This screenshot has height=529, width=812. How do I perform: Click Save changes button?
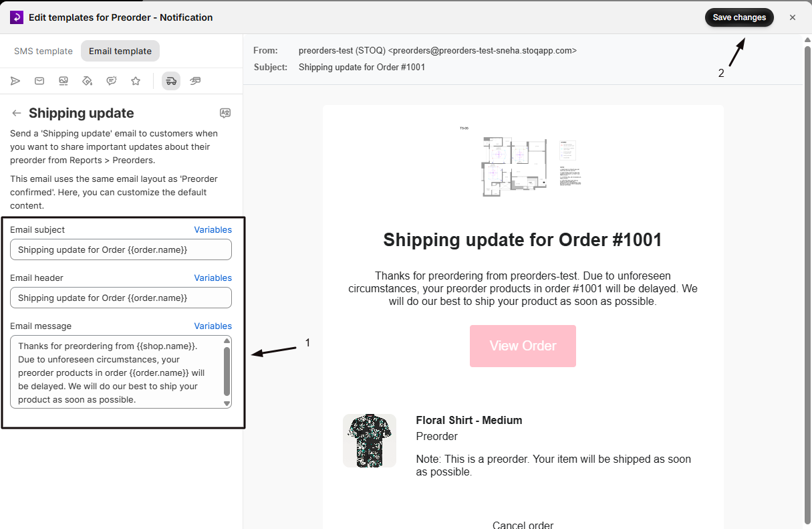[739, 17]
